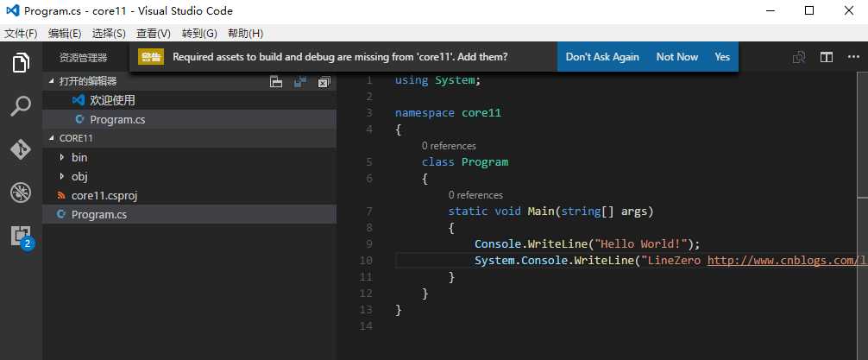The height and width of the screenshot is (360, 868).
Task: Open the 帮助(H) menu
Action: click(245, 33)
